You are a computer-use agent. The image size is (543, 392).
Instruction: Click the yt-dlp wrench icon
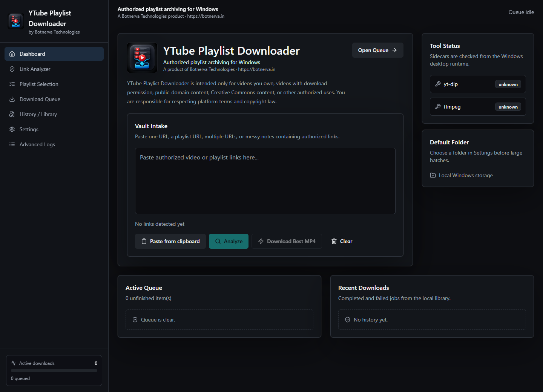[x=438, y=84]
